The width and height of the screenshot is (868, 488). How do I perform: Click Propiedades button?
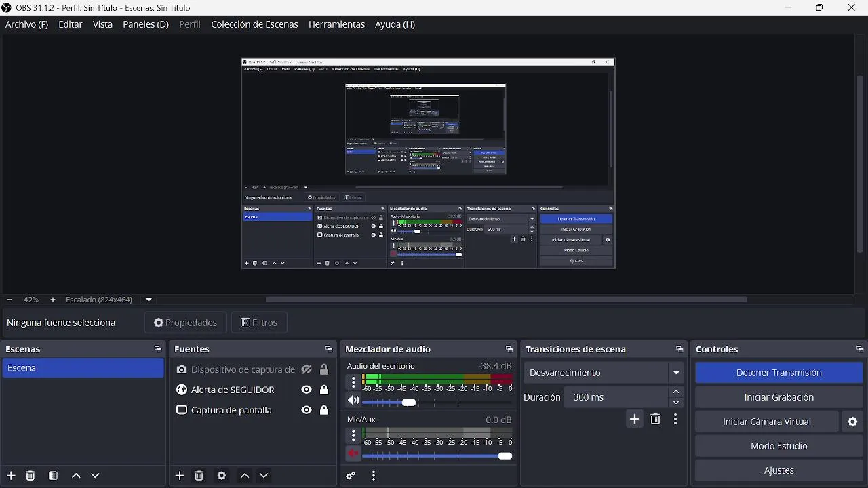185,323
